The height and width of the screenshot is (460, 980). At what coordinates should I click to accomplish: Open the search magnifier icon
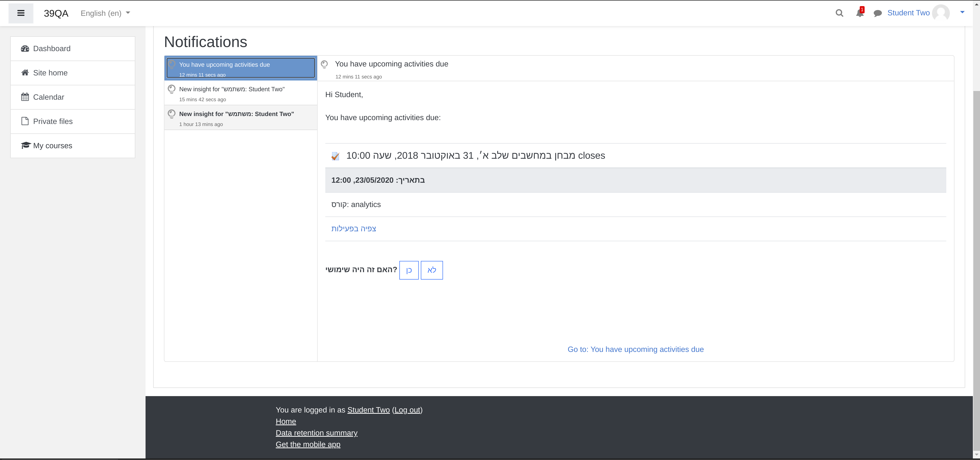[839, 13]
